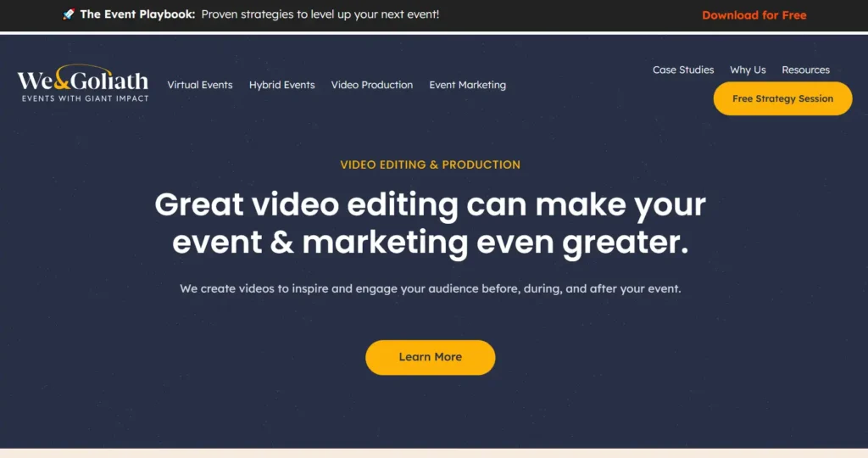Open the Why Us link

coord(748,70)
